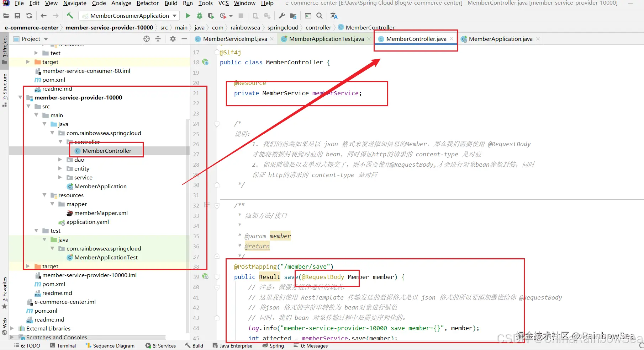The image size is (644, 350).
Task: Expand the dao package node
Action: point(60,160)
